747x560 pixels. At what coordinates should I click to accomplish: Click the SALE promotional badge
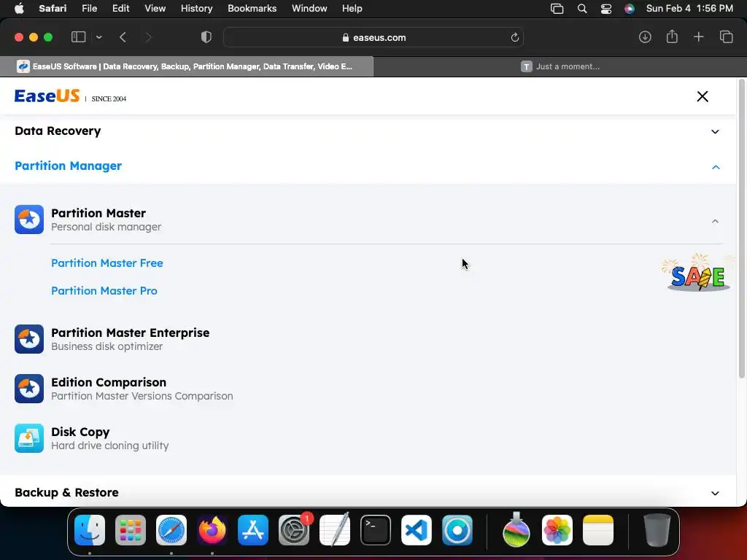[x=698, y=273]
